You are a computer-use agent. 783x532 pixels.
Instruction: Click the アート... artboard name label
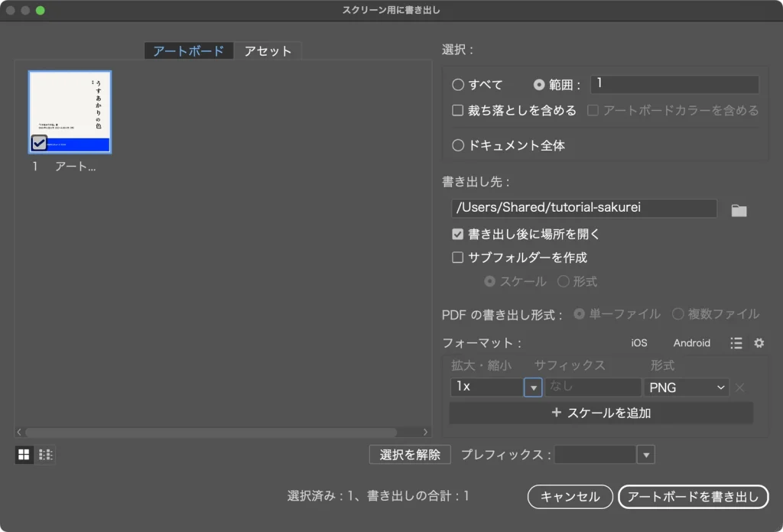click(76, 167)
